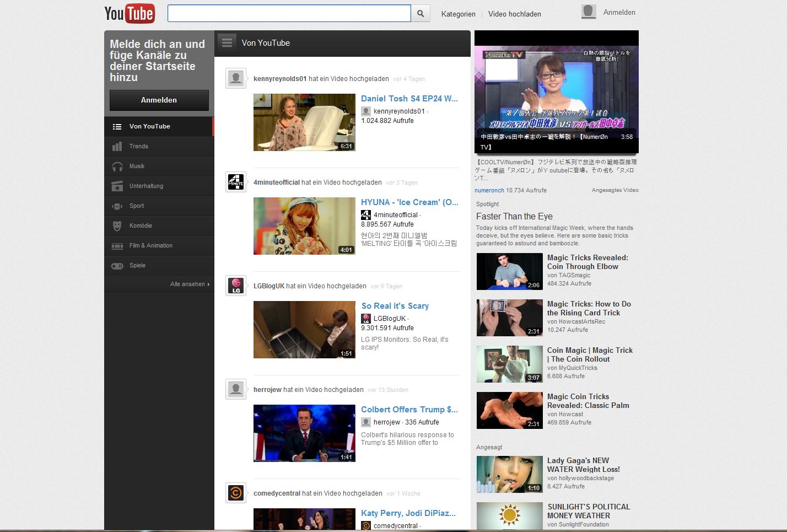
Task: Open Lady Gaga's NEW WATER Weight Loss title
Action: click(x=584, y=465)
